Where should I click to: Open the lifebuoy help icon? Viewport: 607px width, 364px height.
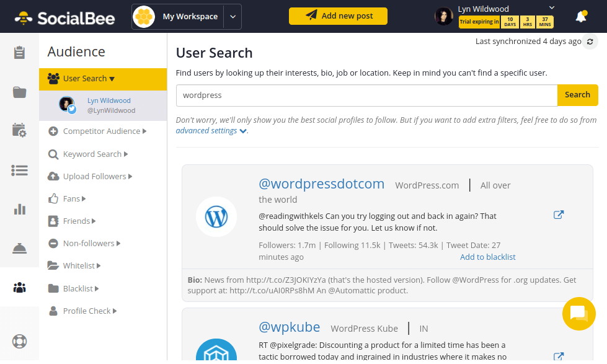19,341
